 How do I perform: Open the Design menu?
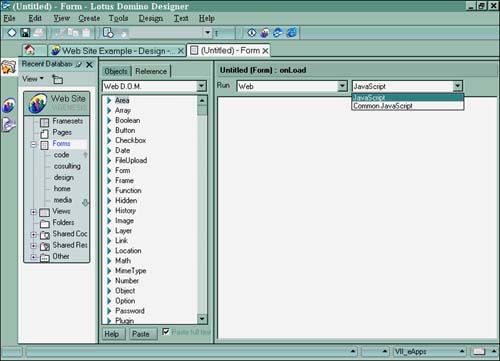pos(151,18)
